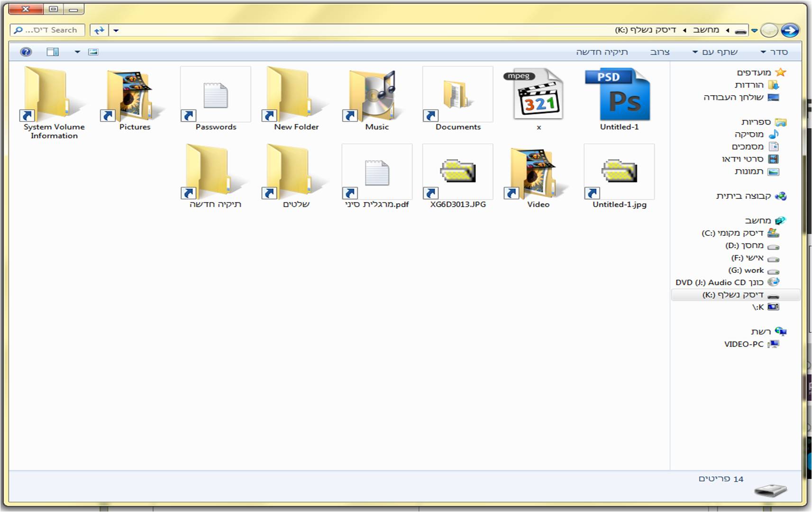The image size is (812, 512).
Task: Open the תיקיה חדשה folder shortcut in file list
Action: pos(216,177)
